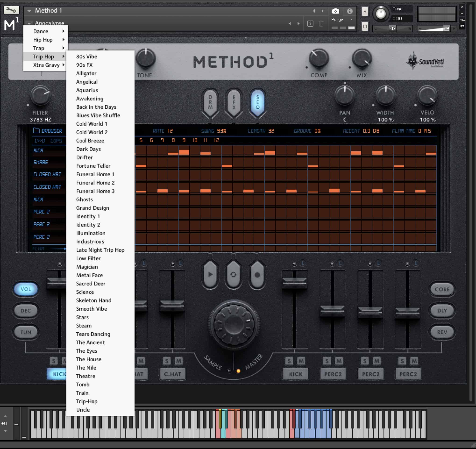Expand the Method 1 instrument dropdown arrow
The width and height of the screenshot is (476, 449).
click(29, 11)
